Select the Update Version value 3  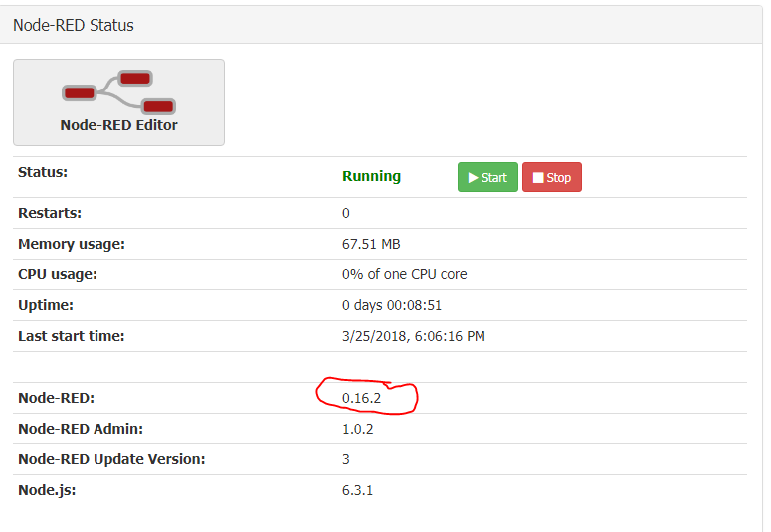345,459
